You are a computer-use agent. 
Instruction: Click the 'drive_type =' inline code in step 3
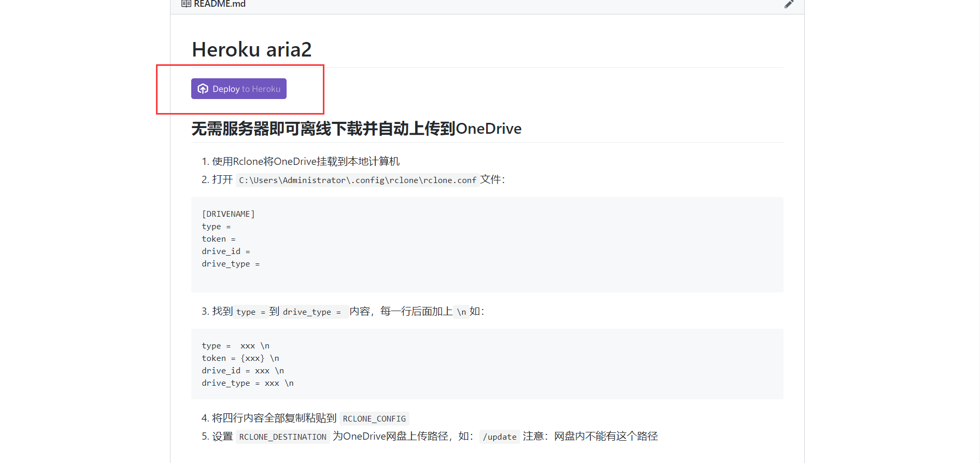point(311,312)
